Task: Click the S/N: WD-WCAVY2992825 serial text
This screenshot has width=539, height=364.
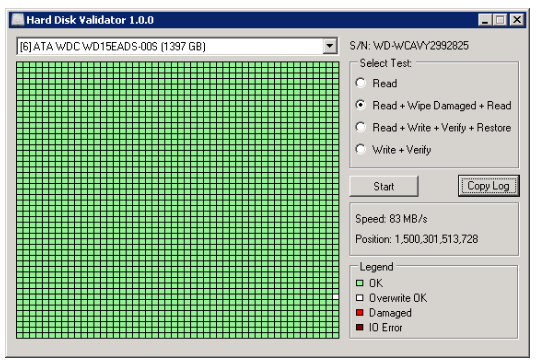Action: coord(409,46)
